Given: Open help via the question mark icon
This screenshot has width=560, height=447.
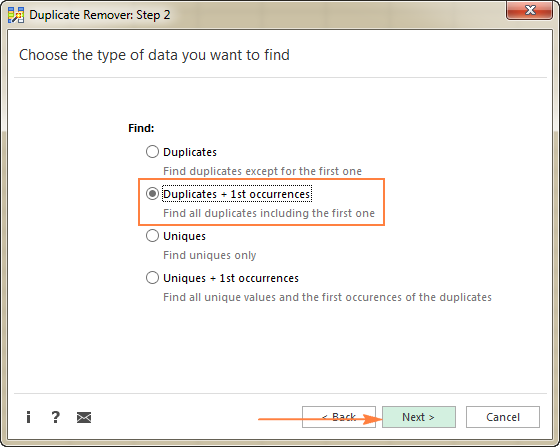Looking at the screenshot, I should pyautogui.click(x=55, y=417).
